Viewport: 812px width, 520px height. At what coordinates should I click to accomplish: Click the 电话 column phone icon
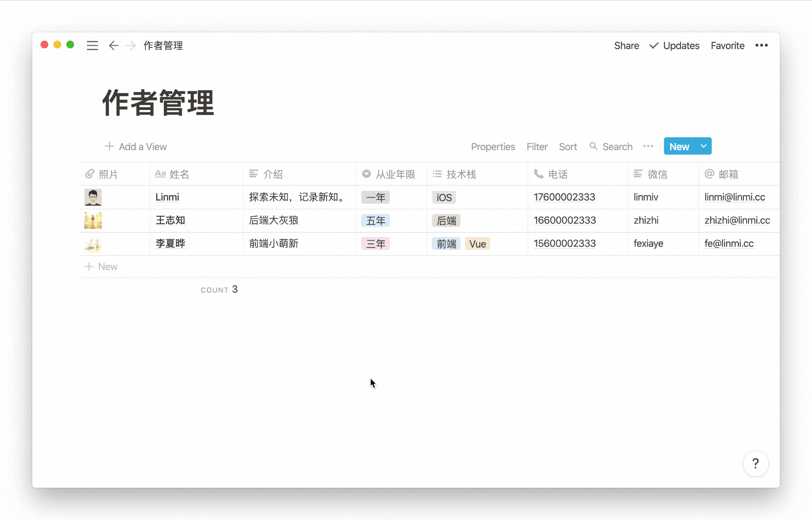click(539, 174)
